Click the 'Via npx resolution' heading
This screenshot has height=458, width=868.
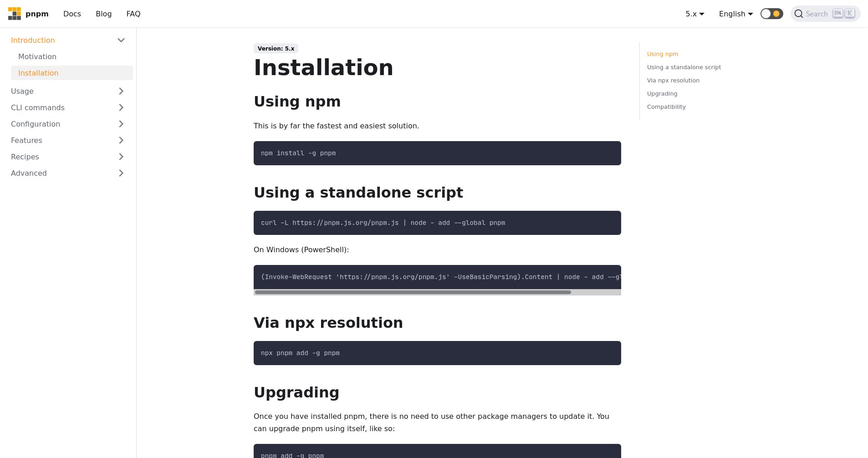click(x=328, y=322)
